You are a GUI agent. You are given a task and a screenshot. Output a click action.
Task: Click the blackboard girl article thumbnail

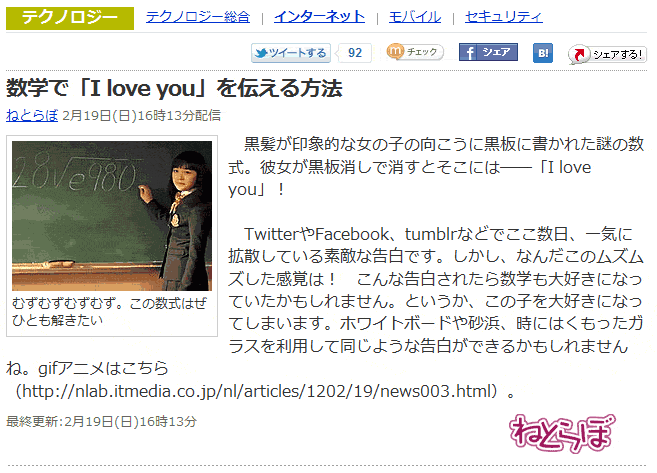point(112,216)
